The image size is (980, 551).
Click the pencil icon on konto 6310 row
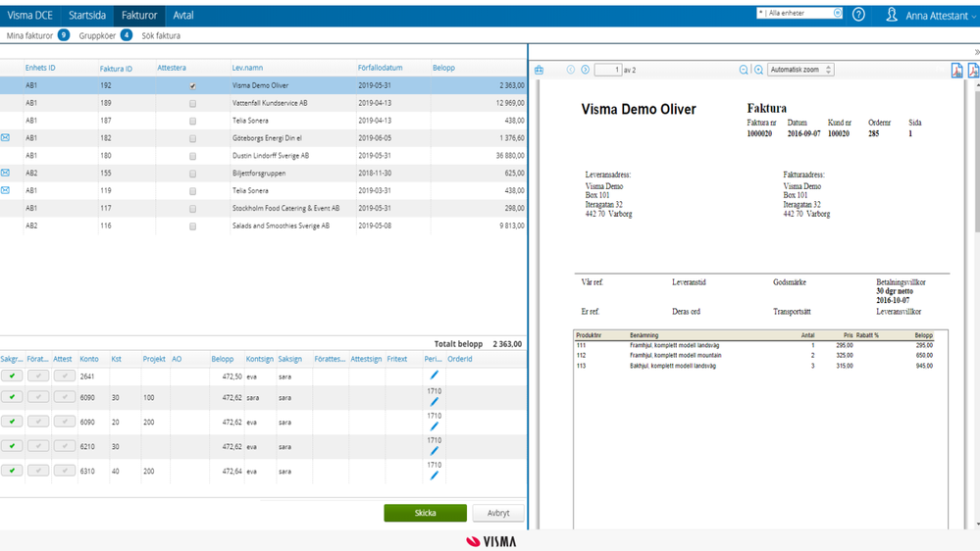(x=434, y=476)
